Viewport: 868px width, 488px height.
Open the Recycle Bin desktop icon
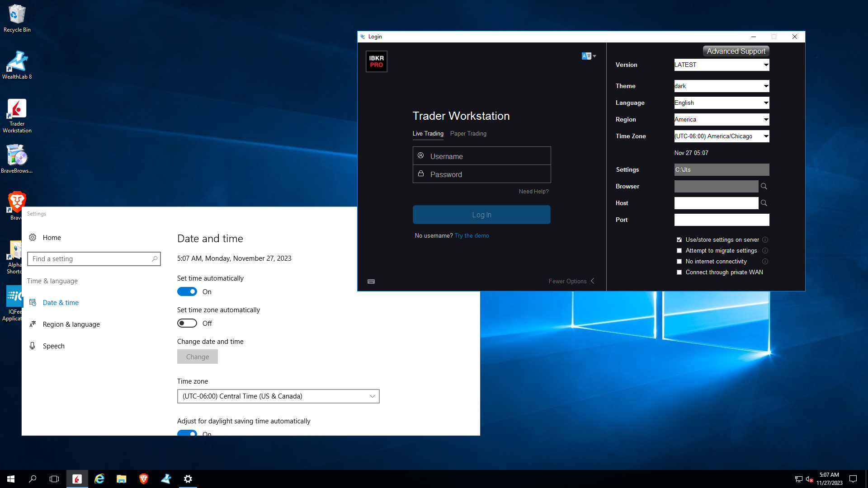[x=17, y=19]
